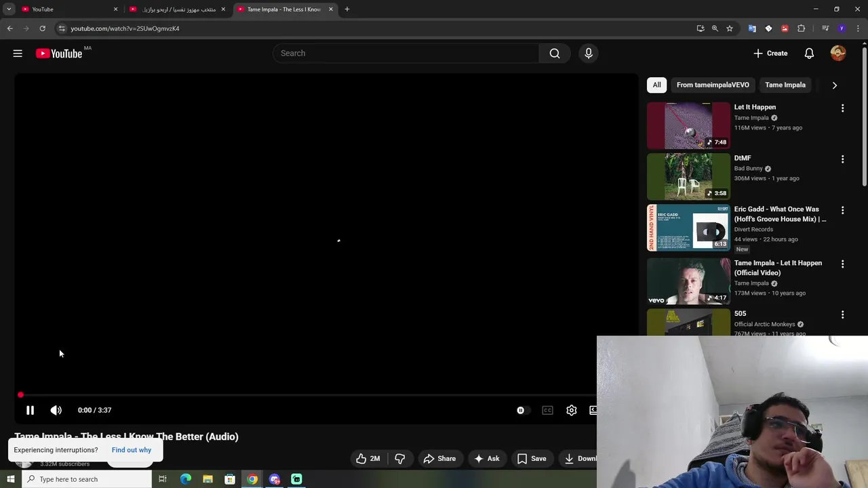This screenshot has height=488, width=868.
Task: Open Microsoft Store from the taskbar
Action: [230, 479]
